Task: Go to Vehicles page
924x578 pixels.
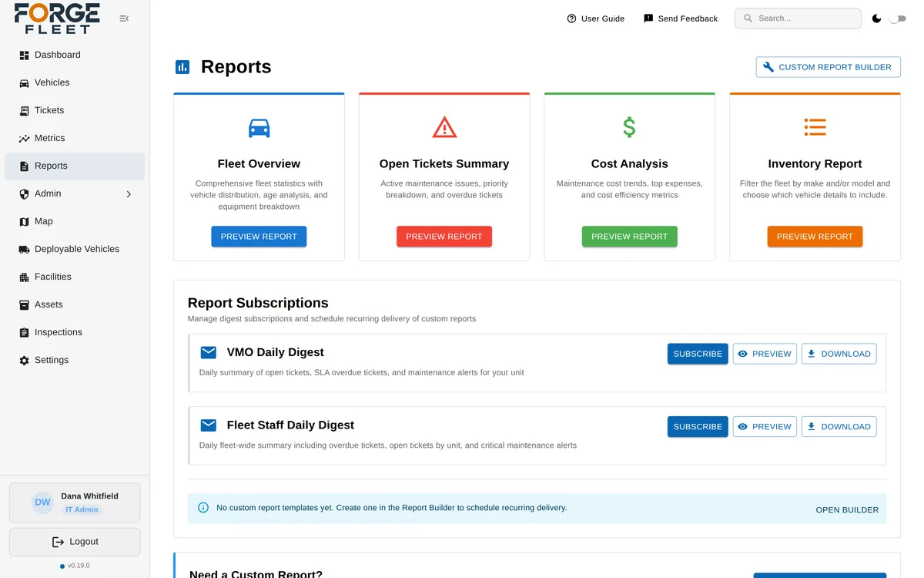Action: pos(75,82)
